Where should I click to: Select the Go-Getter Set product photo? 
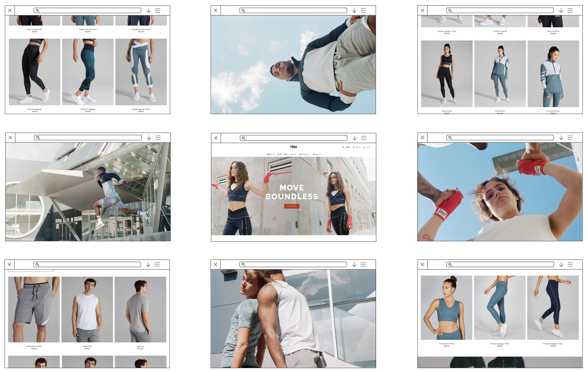(500, 74)
